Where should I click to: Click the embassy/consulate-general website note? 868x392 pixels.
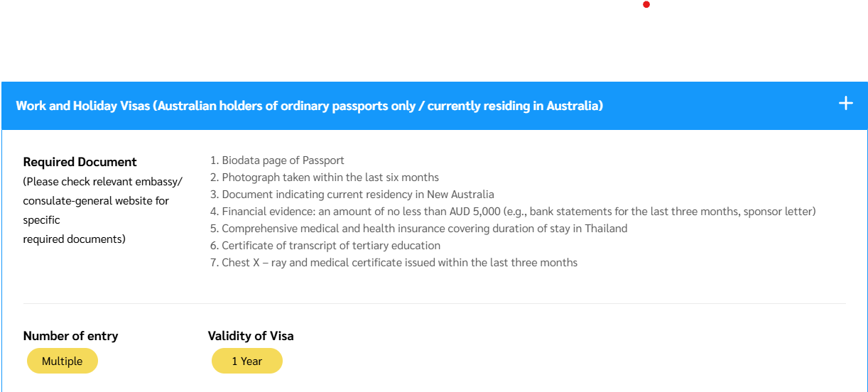[102, 201]
